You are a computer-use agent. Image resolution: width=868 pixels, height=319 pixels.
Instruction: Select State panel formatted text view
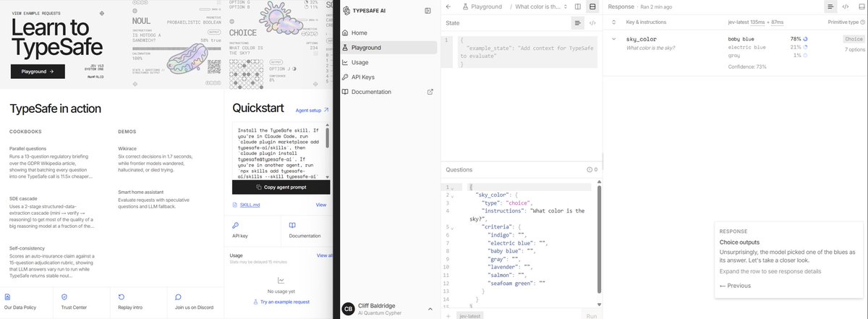[x=578, y=23]
